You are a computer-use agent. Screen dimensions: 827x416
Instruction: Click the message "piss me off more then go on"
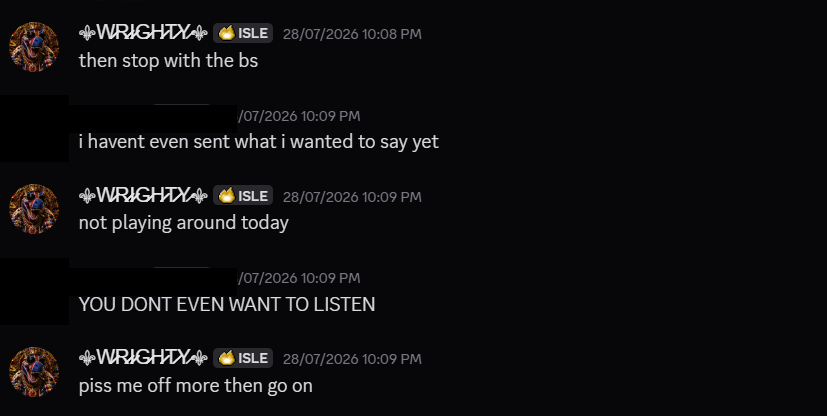[x=196, y=385]
